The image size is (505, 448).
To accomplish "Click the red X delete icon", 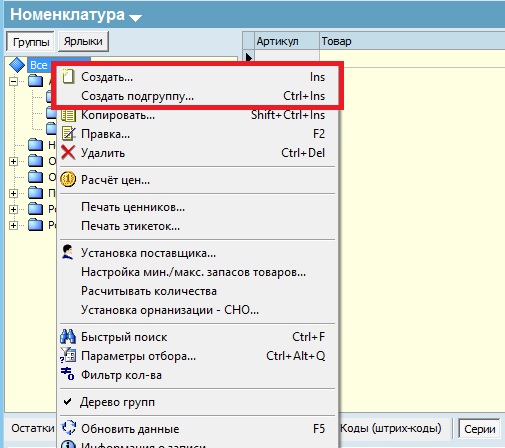I will click(68, 153).
